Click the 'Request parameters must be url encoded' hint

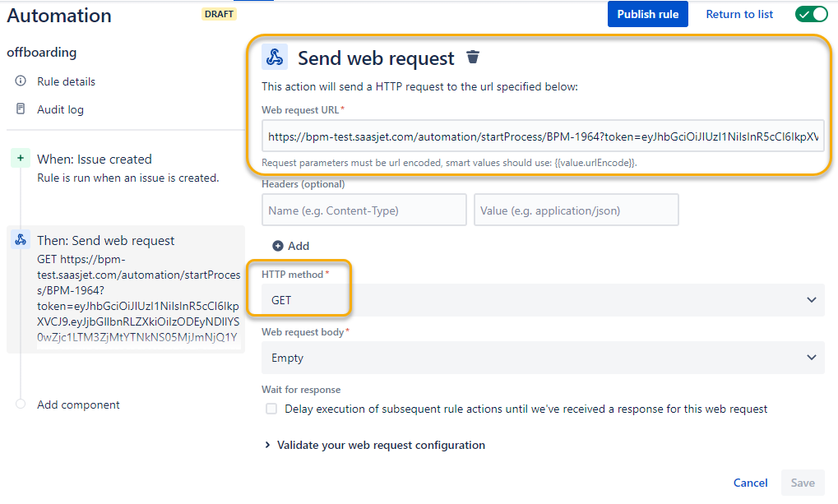[450, 163]
